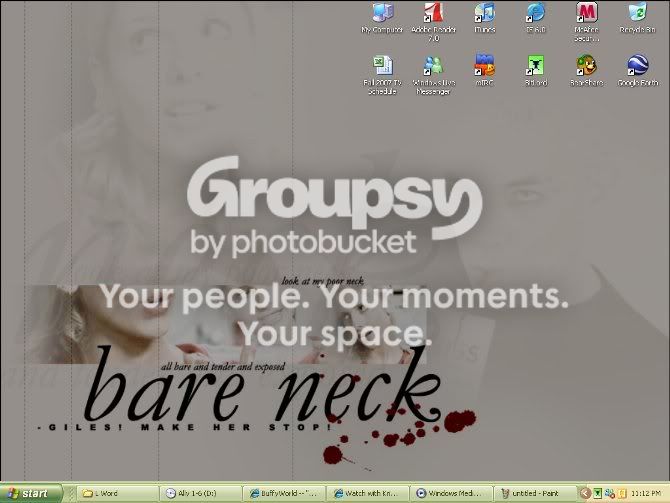This screenshot has width=670, height=503.
Task: Open the Windows Start menu
Action: (31, 493)
